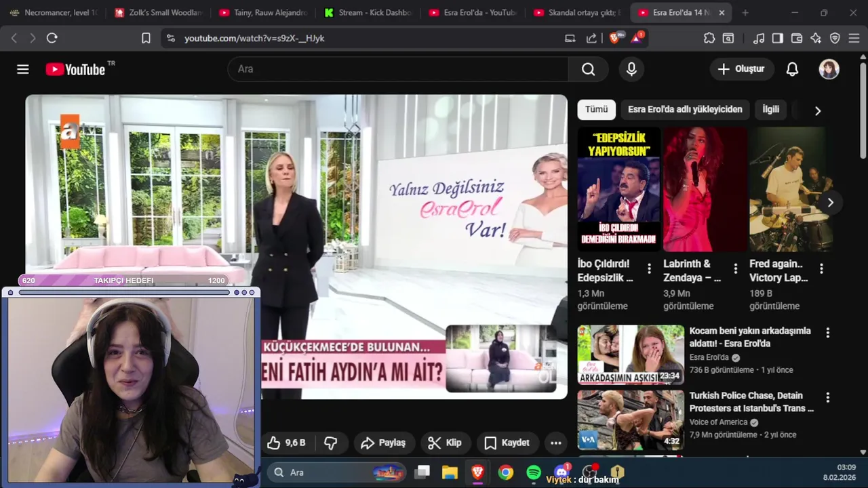
Task: Open Arkadaşımın aşkısı 23:34 video thumbnail
Action: click(x=631, y=354)
